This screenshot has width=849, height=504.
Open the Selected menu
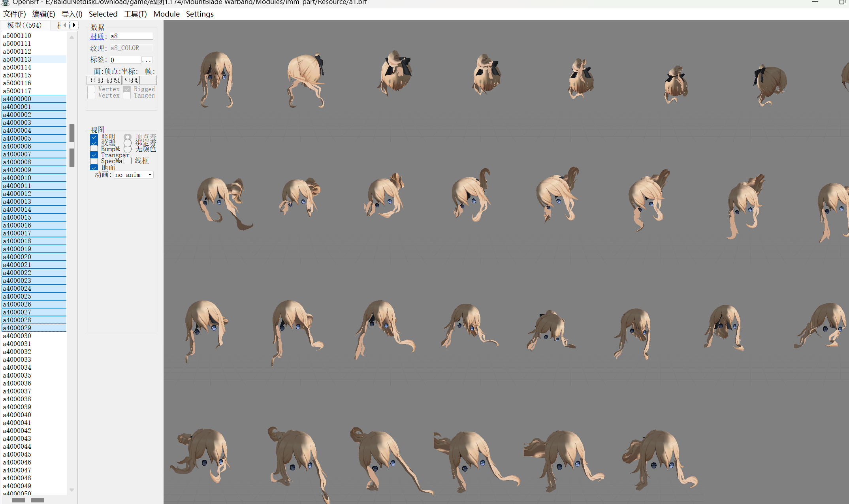point(103,14)
